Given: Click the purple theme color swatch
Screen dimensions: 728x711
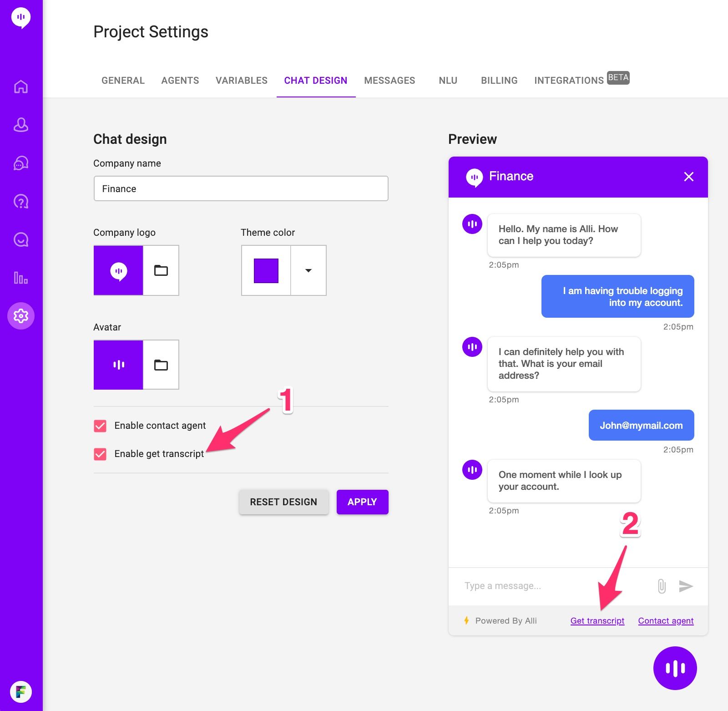Looking at the screenshot, I should [266, 270].
